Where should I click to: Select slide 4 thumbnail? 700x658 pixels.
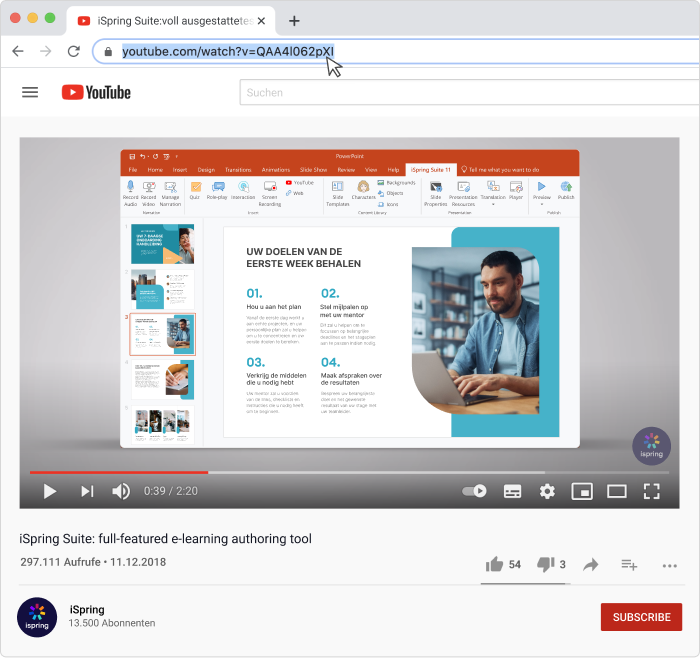click(x=162, y=380)
